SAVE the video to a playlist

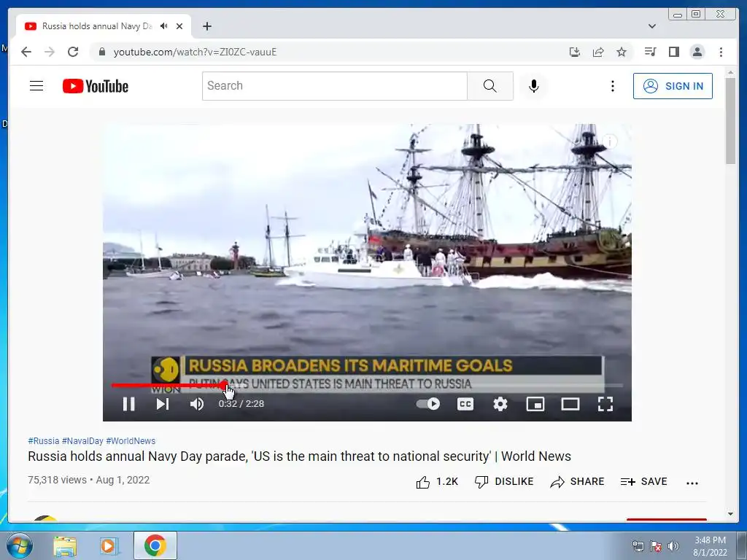click(643, 482)
